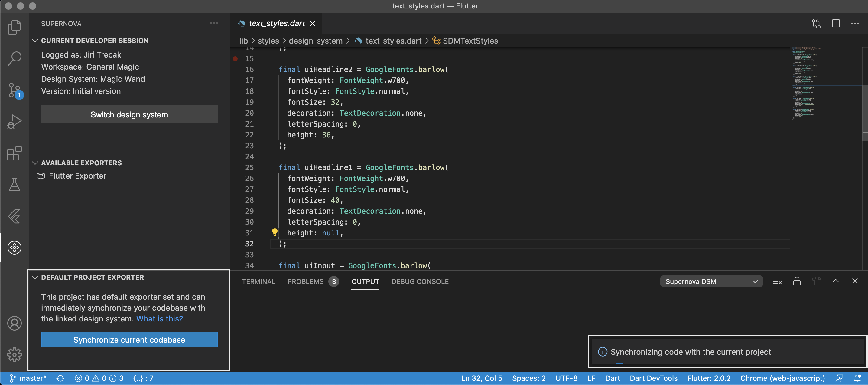Screen dimensions: 868x385
Task: Collapse Current Developer Session section
Action: click(35, 41)
